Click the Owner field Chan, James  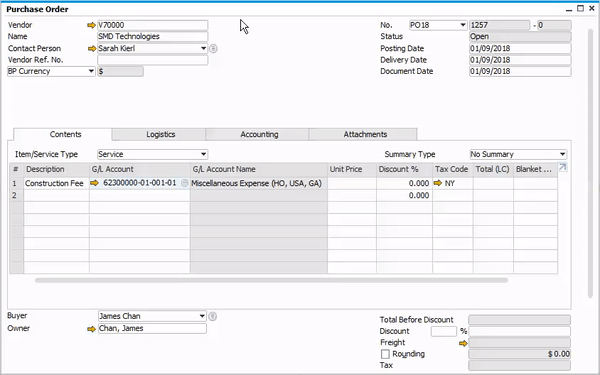pyautogui.click(x=152, y=328)
